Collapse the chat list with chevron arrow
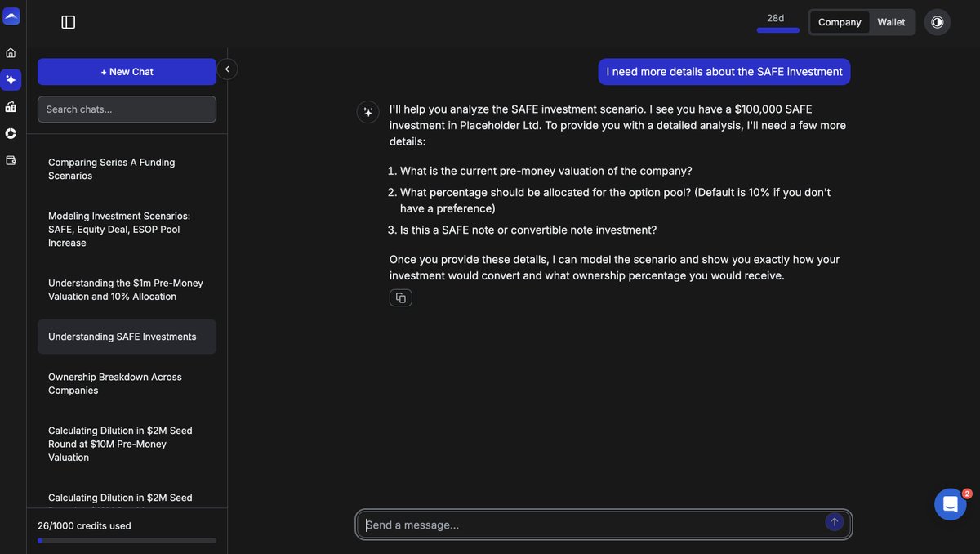Screen dimensions: 980x554 228,69
